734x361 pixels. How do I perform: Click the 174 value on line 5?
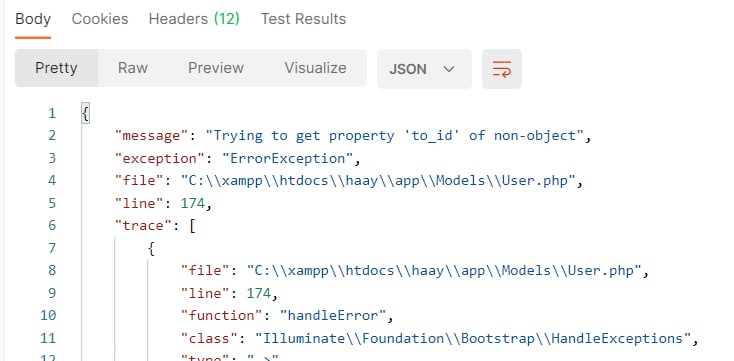pos(193,203)
